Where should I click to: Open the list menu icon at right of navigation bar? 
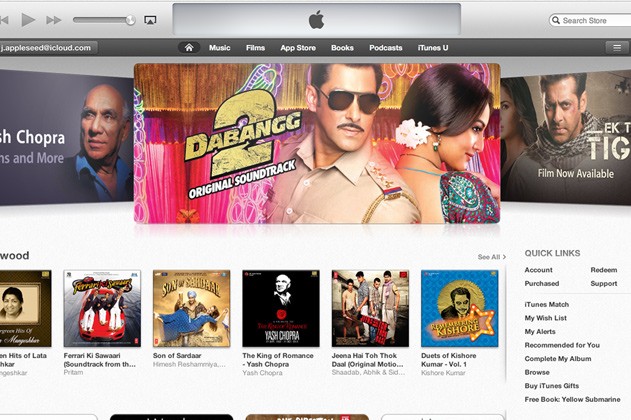pos(615,47)
